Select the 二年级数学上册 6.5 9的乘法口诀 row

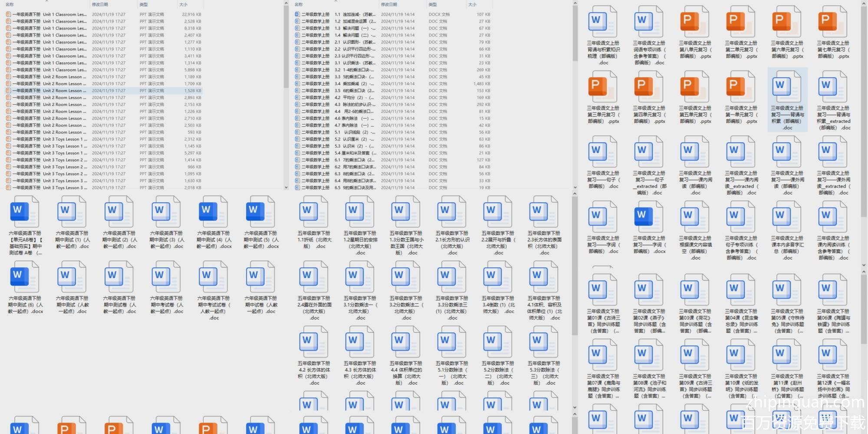click(393, 188)
